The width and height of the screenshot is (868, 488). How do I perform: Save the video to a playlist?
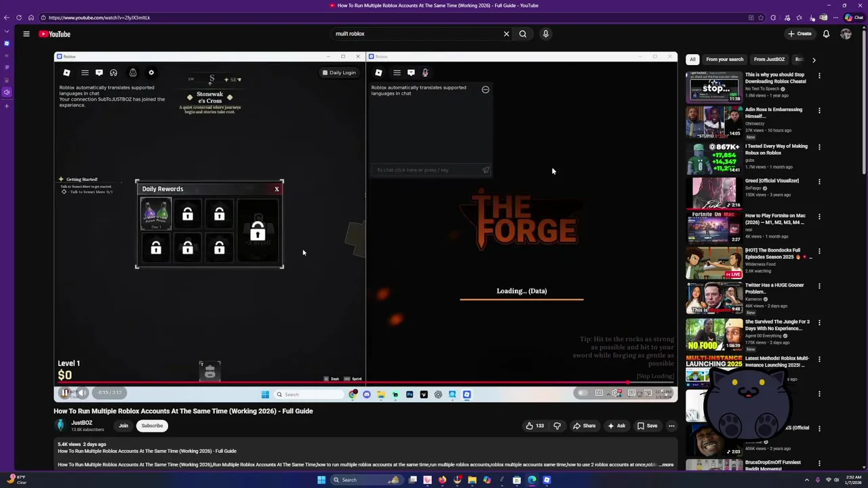click(647, 426)
